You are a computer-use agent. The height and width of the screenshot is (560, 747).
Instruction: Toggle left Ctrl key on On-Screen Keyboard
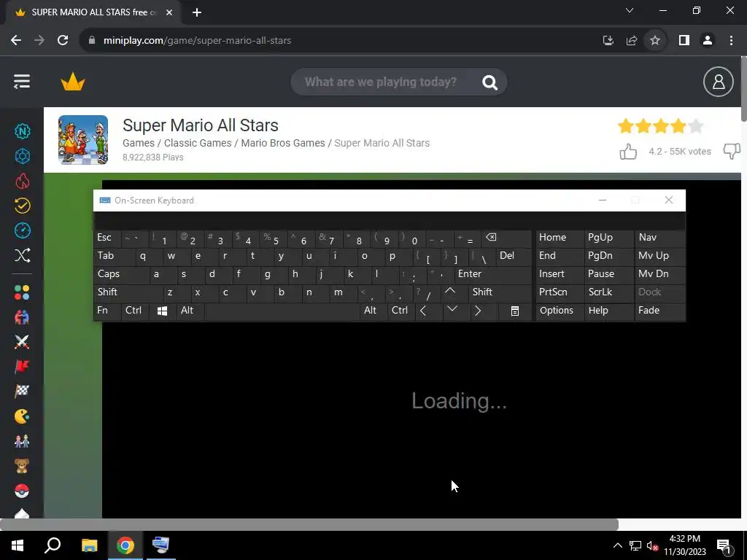point(134,311)
